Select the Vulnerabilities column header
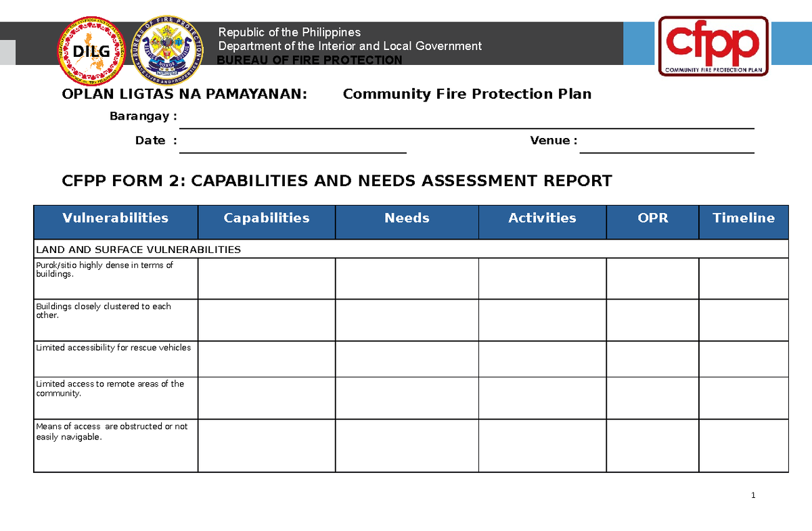This screenshot has width=812, height=531. [x=115, y=218]
